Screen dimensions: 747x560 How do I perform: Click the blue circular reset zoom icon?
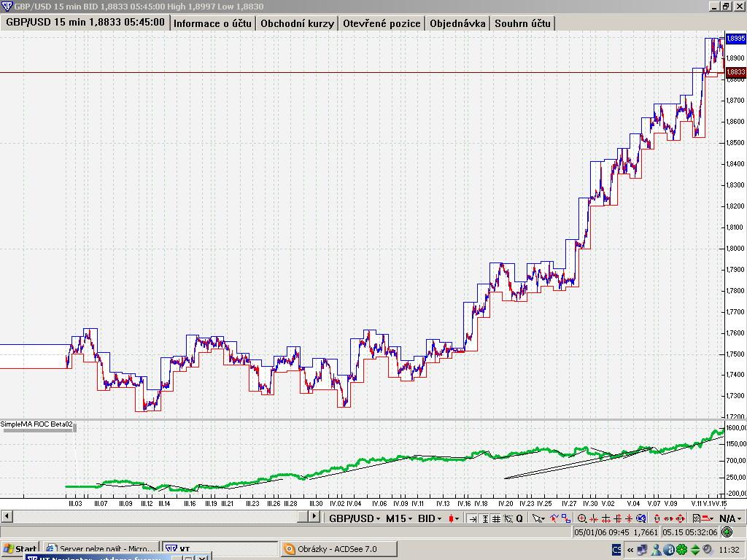point(641,518)
